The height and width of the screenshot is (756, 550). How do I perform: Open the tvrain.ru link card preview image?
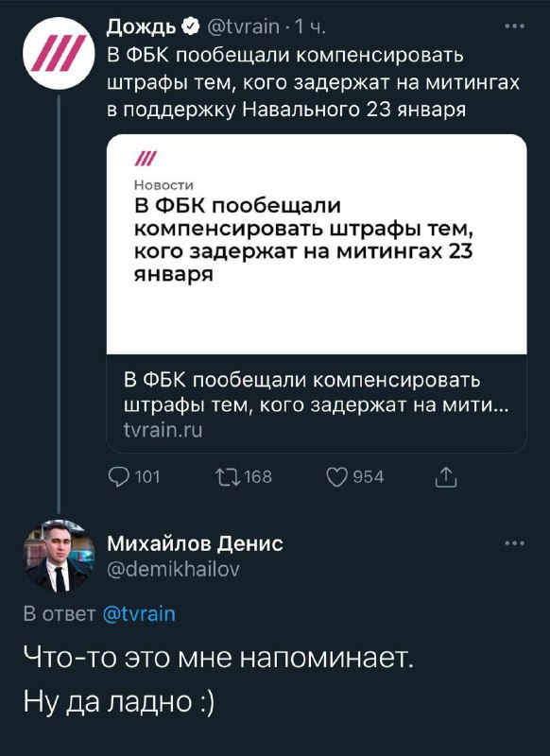point(317,245)
